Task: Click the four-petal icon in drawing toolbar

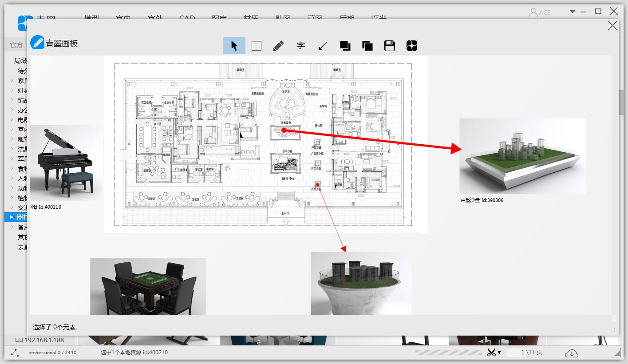Action: [412, 46]
